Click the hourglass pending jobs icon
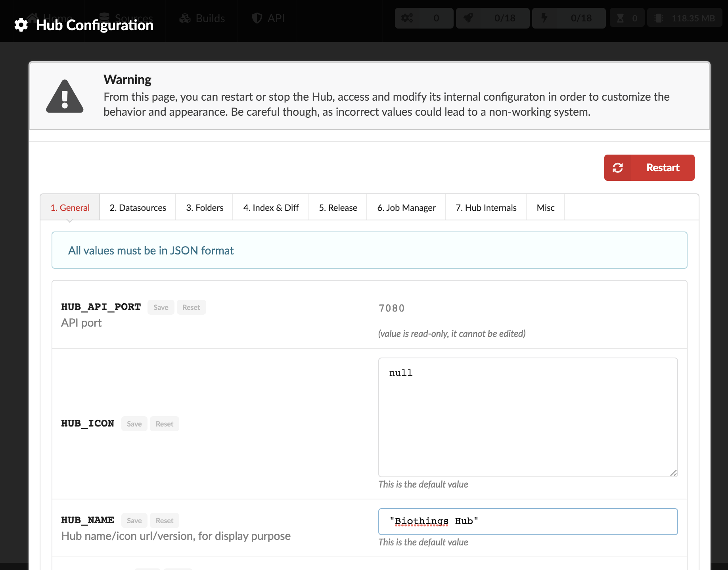The image size is (728, 570). 620,18
